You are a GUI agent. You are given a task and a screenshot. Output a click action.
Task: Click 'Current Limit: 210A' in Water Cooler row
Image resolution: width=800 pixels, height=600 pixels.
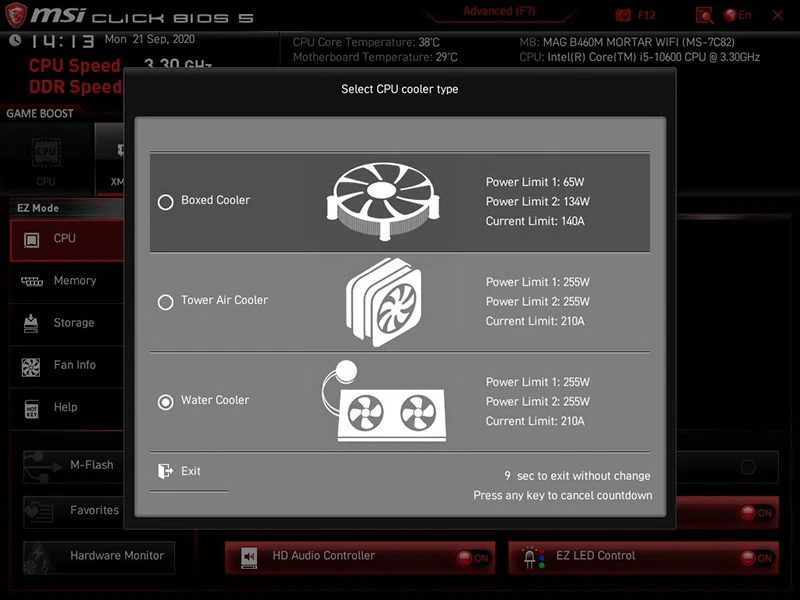coord(535,421)
